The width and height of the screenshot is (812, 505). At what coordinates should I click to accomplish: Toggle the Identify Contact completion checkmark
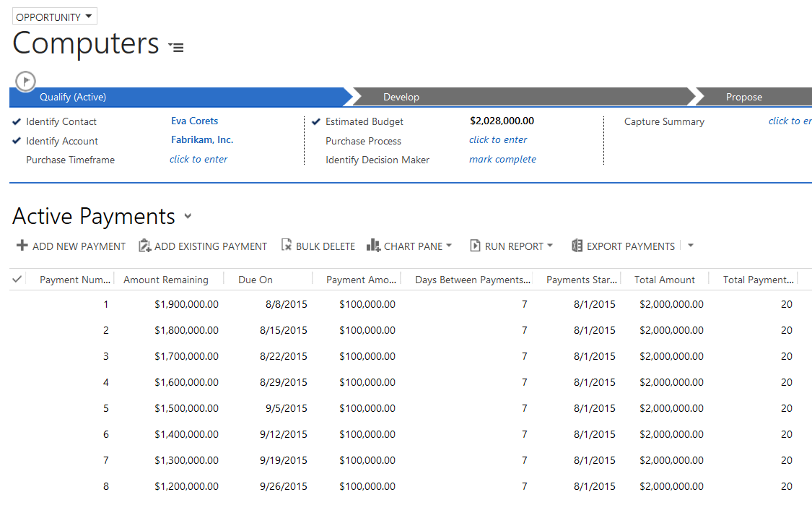point(17,121)
